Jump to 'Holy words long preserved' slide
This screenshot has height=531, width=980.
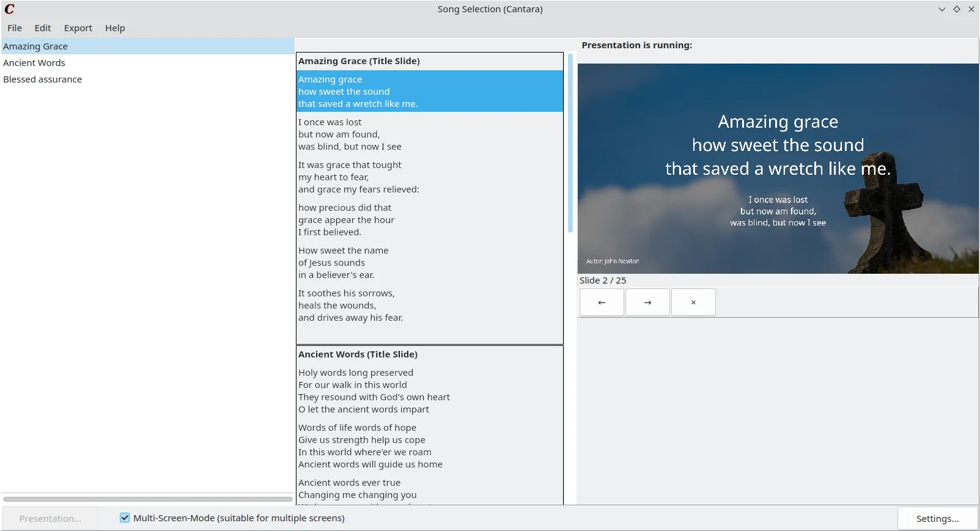click(x=429, y=391)
